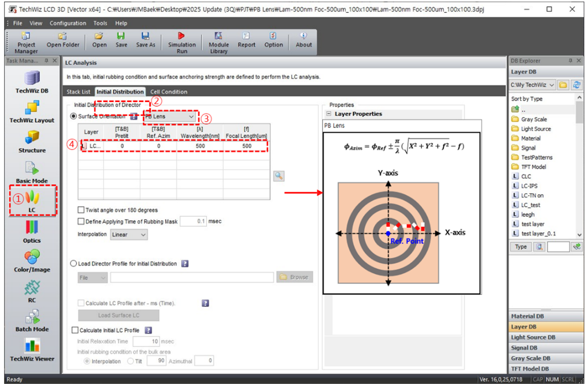Switch to the Cell Condition tab

[168, 92]
